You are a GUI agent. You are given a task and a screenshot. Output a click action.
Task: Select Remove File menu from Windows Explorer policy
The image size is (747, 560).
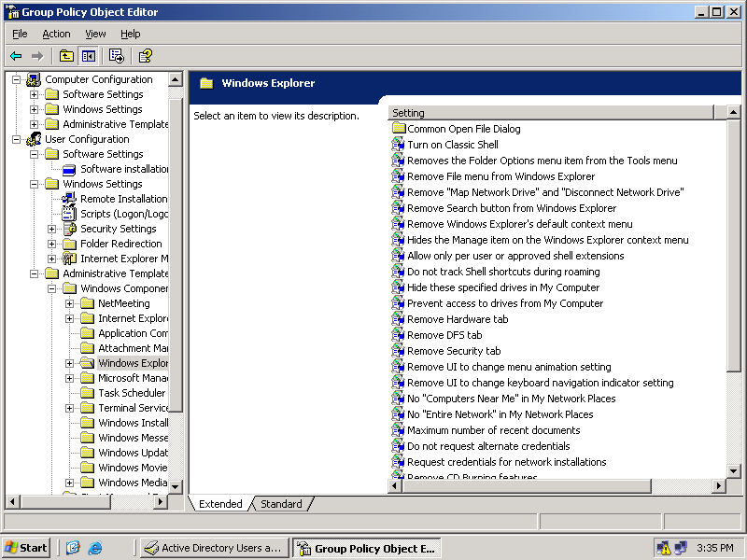(500, 176)
